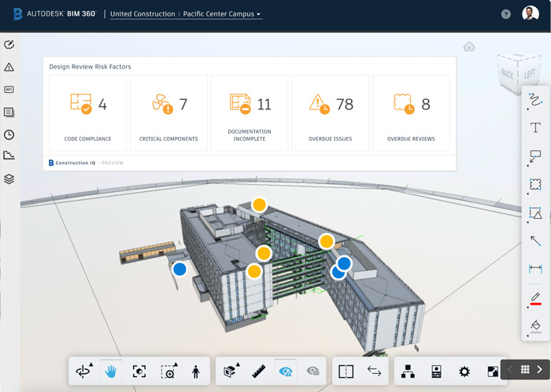Toggle the dimension markup tool
Screen dimensions: 551x392
coord(535,269)
